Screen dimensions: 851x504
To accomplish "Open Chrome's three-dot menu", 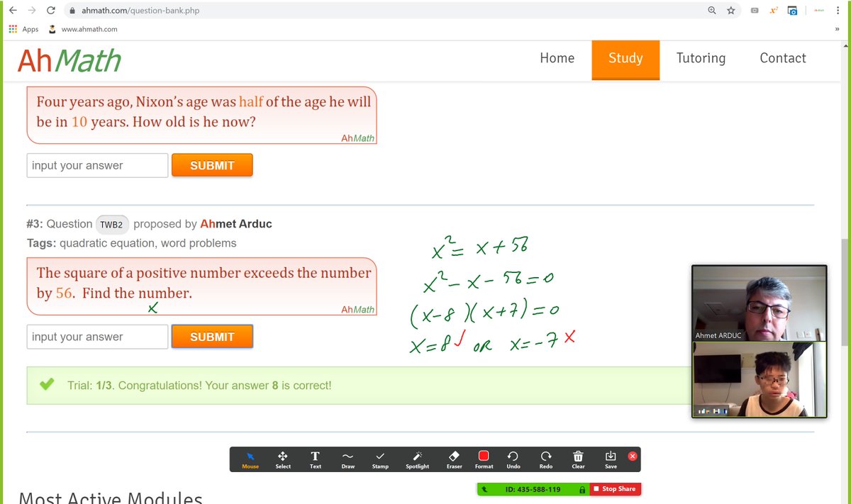I will pos(838,11).
